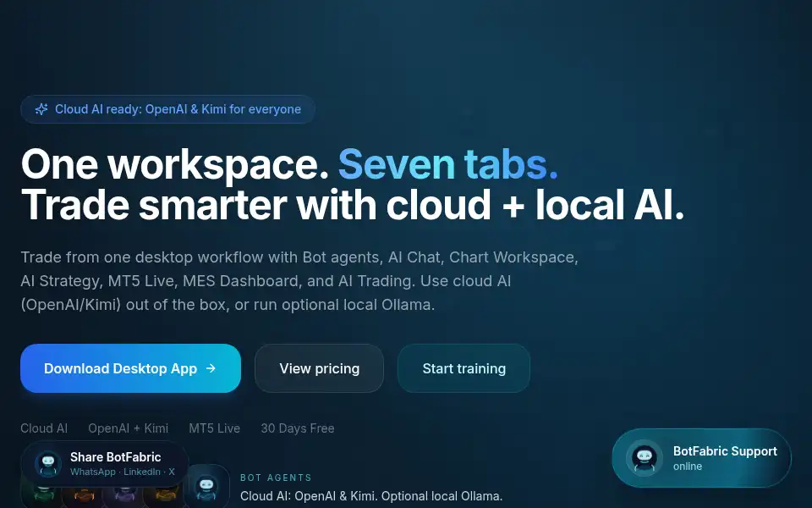
Task: Click the 'Cloud AI' feature label
Action: point(44,428)
